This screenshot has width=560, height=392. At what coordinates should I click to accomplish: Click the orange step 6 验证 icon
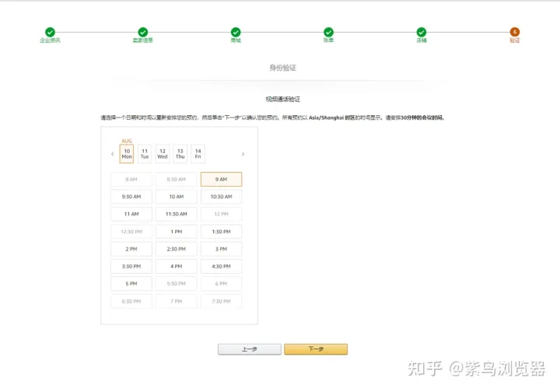tap(515, 32)
